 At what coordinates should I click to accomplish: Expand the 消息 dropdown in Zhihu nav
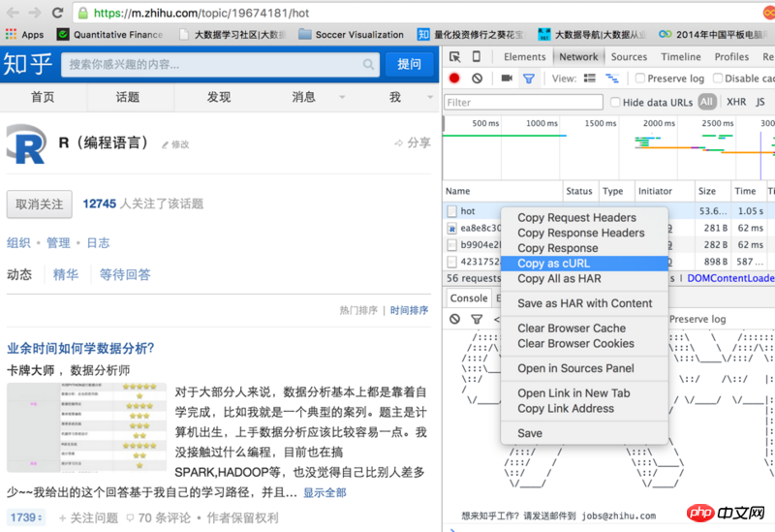click(312, 97)
